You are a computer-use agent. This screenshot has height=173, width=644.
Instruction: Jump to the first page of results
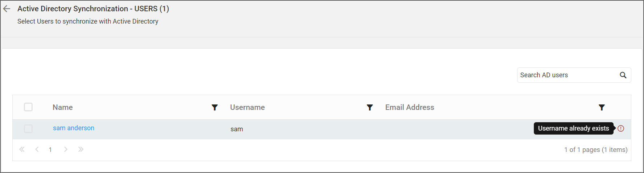coord(22,149)
